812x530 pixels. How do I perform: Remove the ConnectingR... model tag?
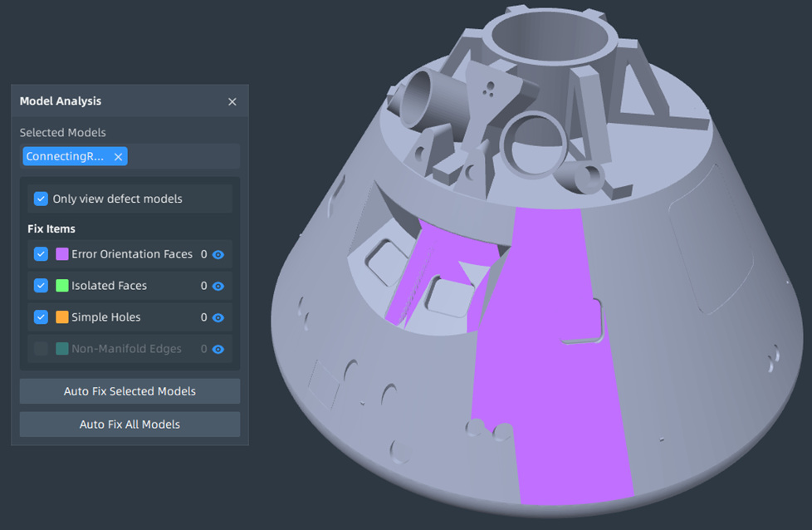[x=118, y=157]
